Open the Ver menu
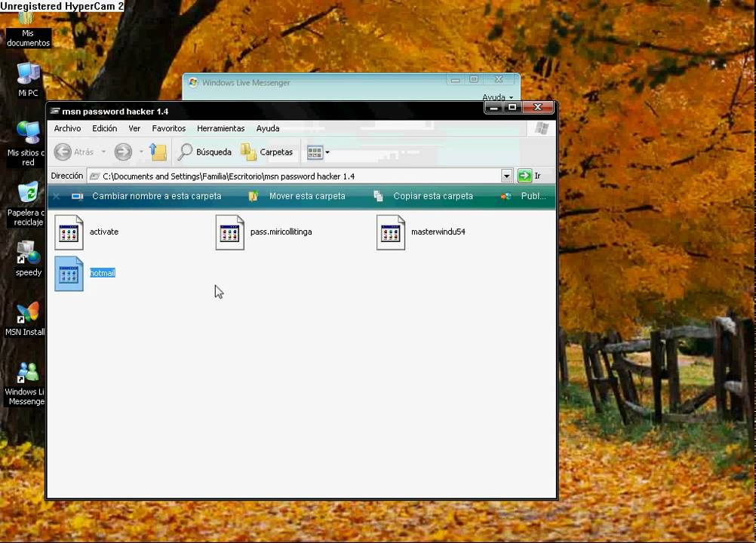The image size is (756, 543). coord(134,129)
